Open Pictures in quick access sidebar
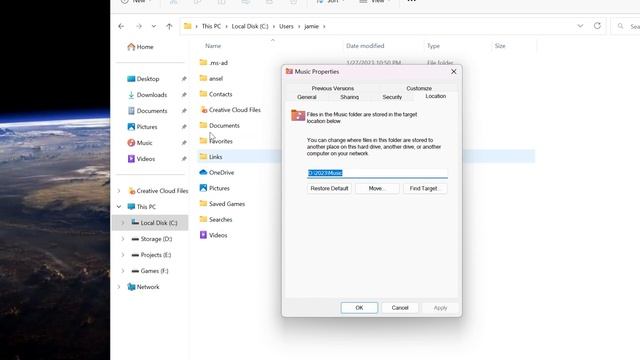Image resolution: width=640 pixels, height=360 pixels. click(x=142, y=127)
